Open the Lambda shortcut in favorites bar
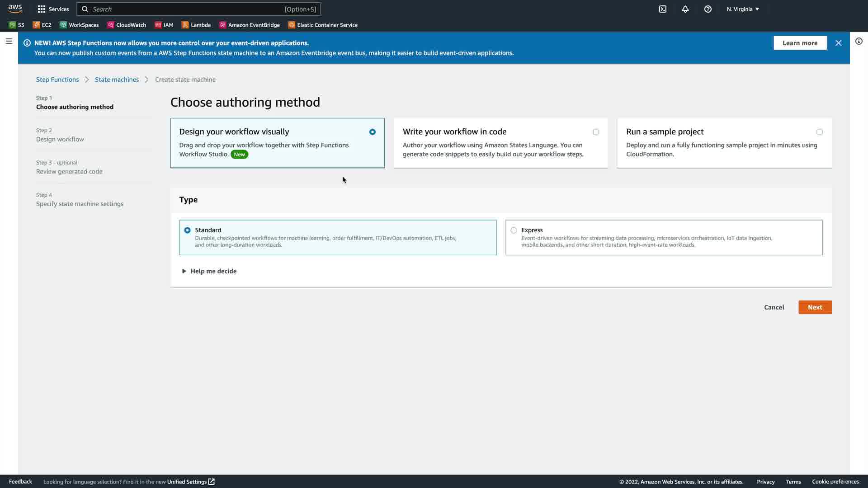 pyautogui.click(x=196, y=25)
